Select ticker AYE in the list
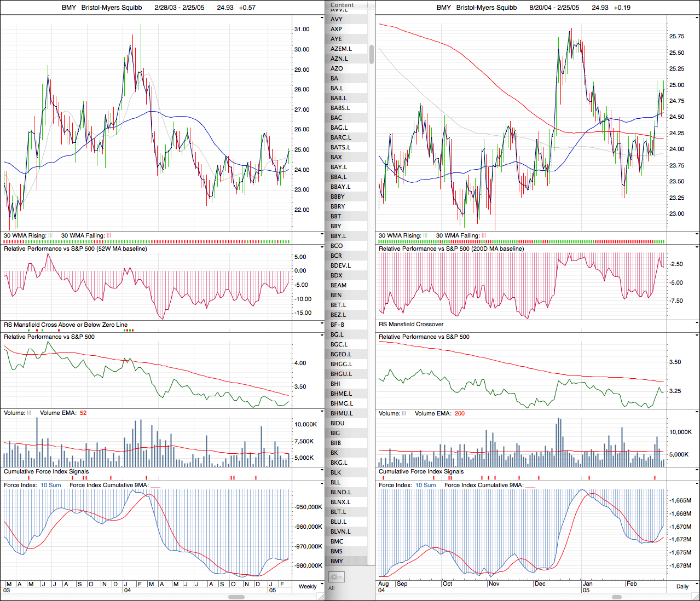 [x=346, y=39]
